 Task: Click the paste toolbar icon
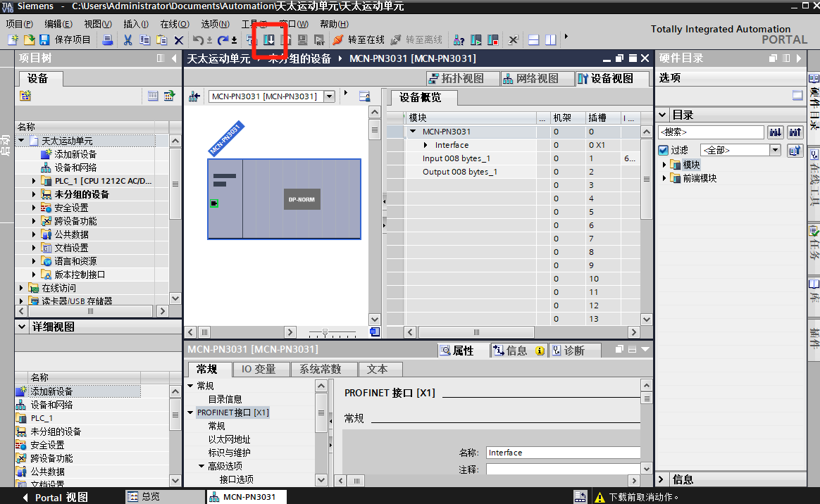(x=161, y=39)
